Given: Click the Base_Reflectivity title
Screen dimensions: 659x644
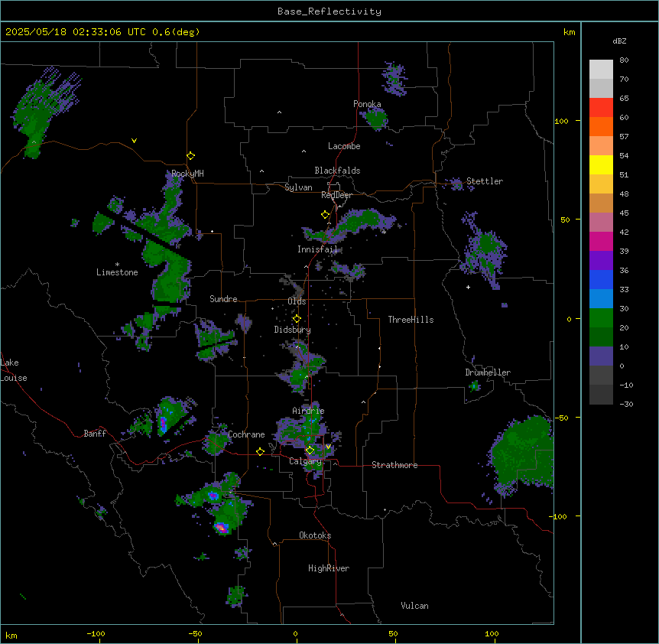Looking at the screenshot, I should pos(329,11).
